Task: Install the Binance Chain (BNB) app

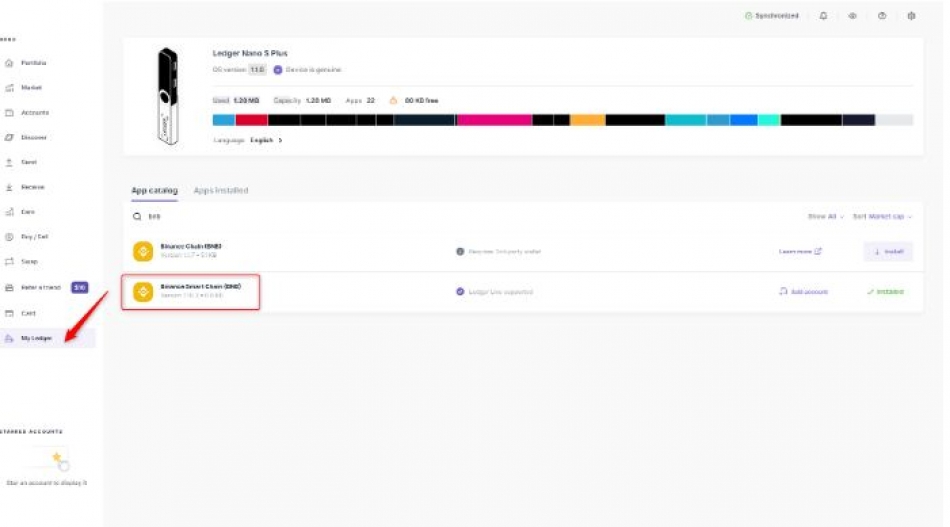Action: tap(888, 251)
